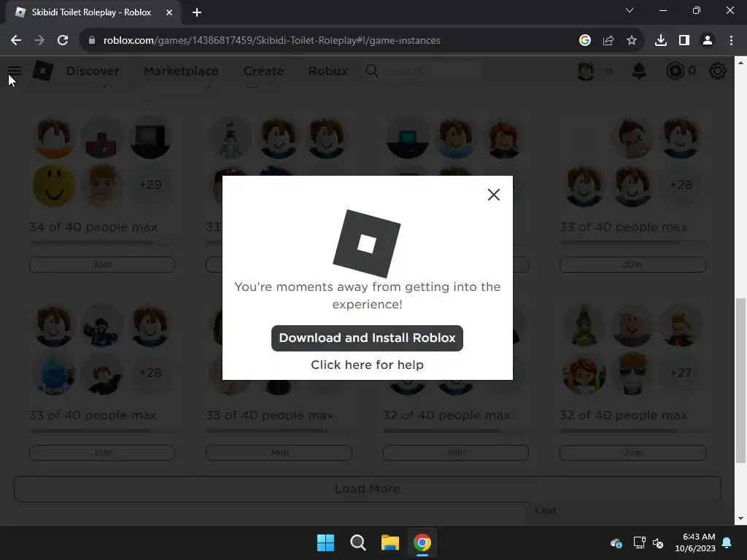Show the +29 more players bubble
The width and height of the screenshot is (747, 560).
(x=150, y=184)
